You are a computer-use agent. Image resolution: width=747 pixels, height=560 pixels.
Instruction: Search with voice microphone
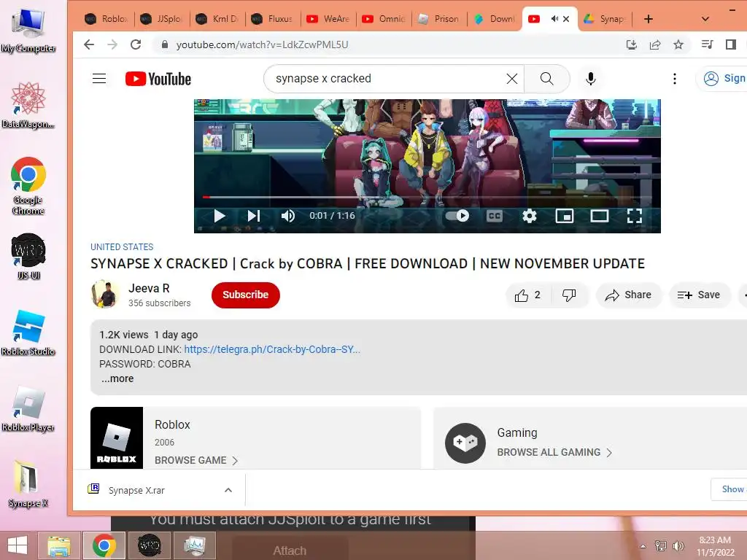[x=591, y=79]
